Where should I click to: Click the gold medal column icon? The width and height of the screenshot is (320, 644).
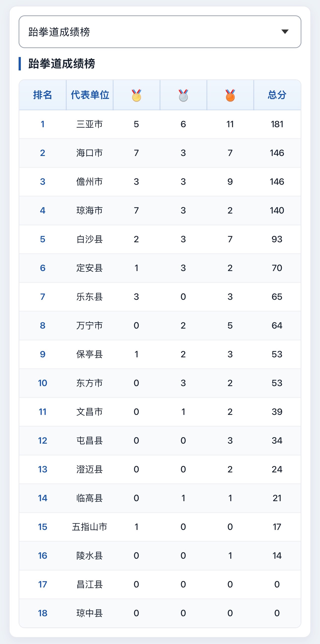(136, 95)
